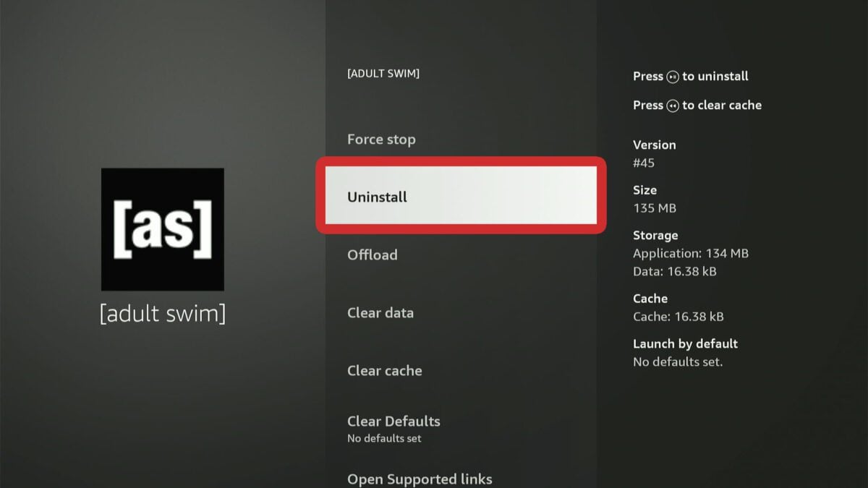Click the play/pause icon beside uninstall hint
This screenshot has width=868, height=488.
[673, 77]
